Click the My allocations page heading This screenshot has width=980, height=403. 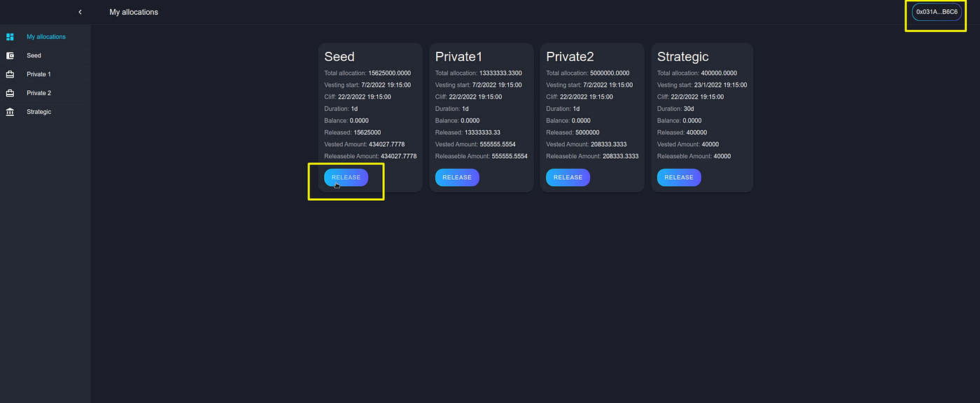[134, 12]
